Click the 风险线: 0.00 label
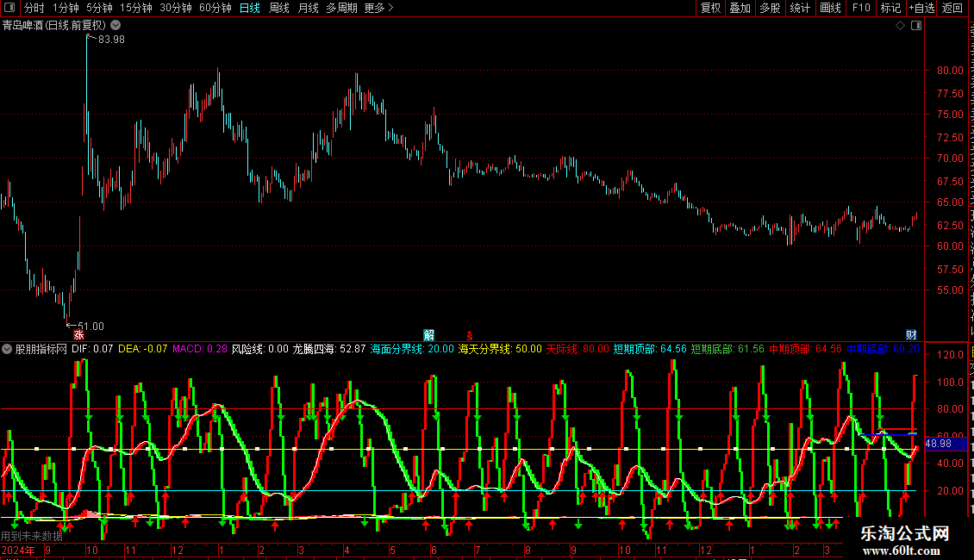Screen dimensions: 974x560 [260, 349]
